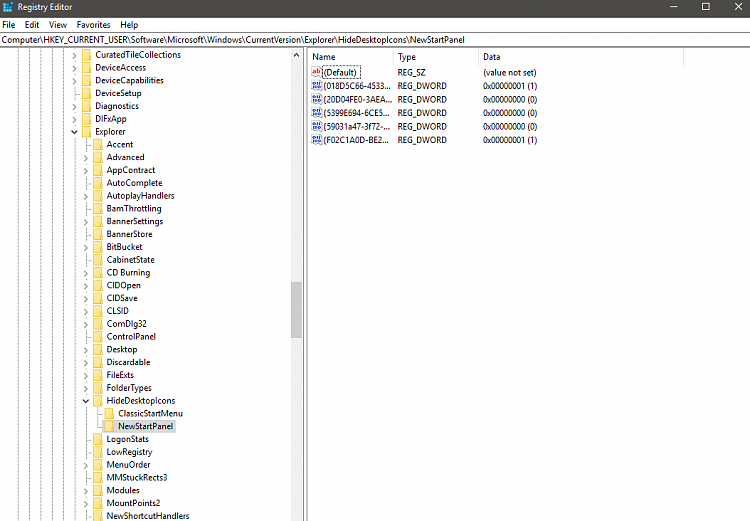The height and width of the screenshot is (521, 750).
Task: Select the FileExts tree key
Action: pyautogui.click(x=120, y=375)
